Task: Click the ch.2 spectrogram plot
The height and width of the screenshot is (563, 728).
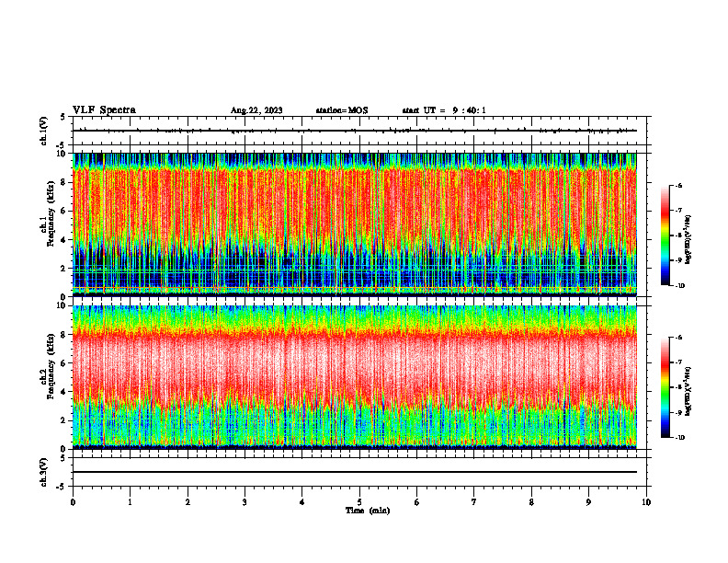Action: 355,377
